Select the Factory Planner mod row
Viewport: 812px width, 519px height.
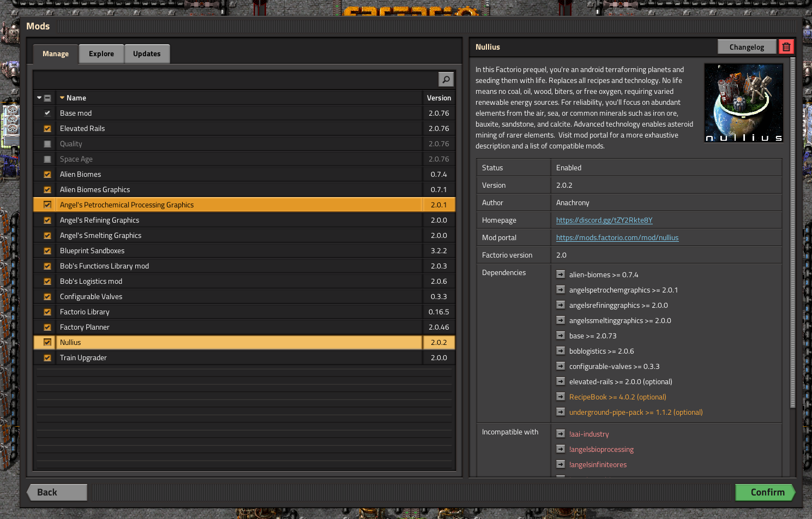click(x=244, y=327)
